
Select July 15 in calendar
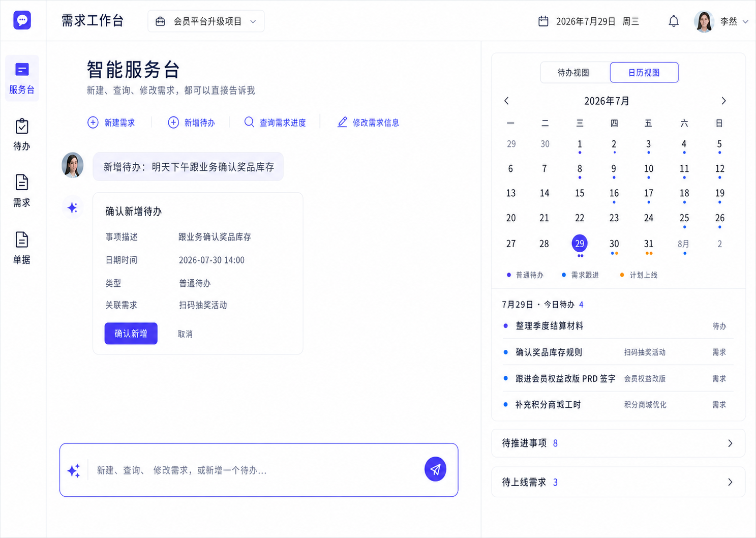point(580,193)
